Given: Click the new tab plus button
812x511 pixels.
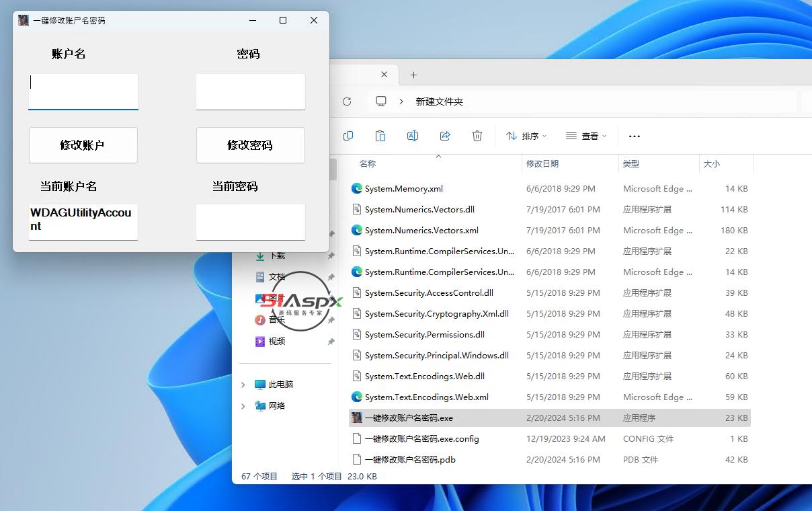Looking at the screenshot, I should click(x=414, y=75).
